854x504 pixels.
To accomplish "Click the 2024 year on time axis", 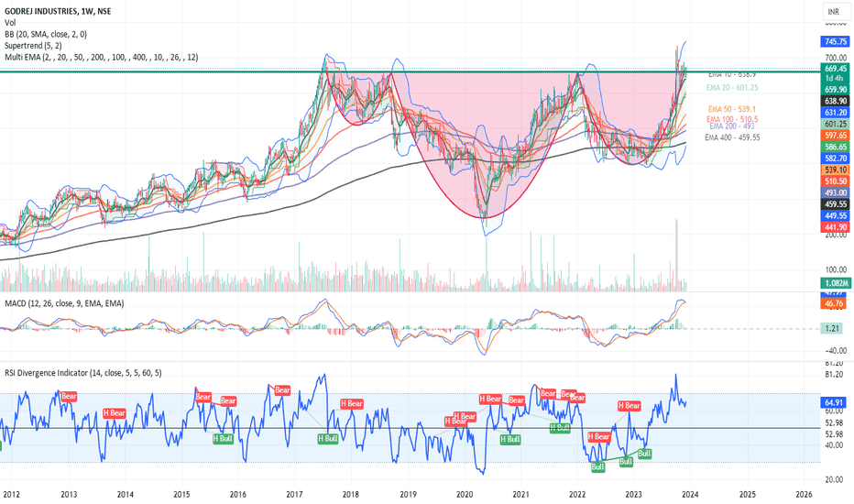I will (x=690, y=494).
